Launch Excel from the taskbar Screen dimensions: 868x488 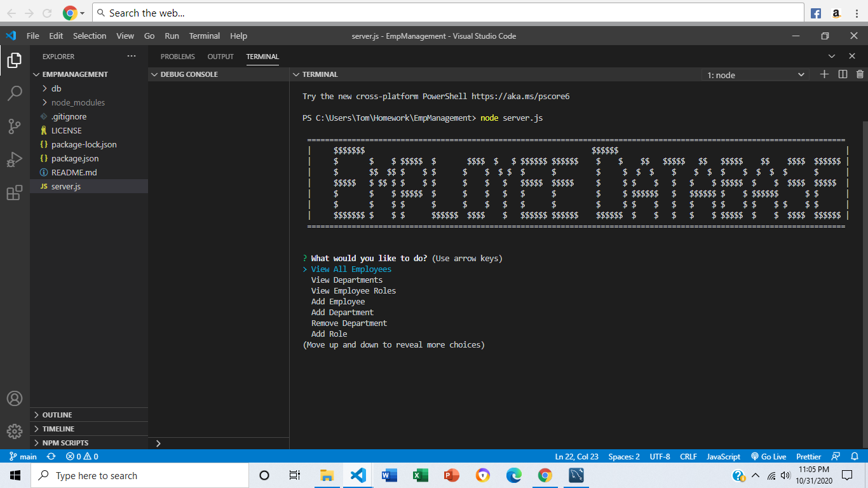pos(419,475)
